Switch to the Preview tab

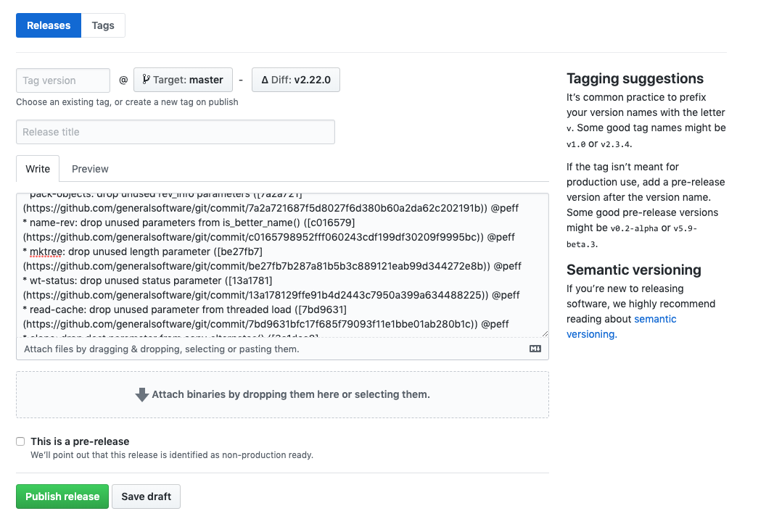pos(90,169)
